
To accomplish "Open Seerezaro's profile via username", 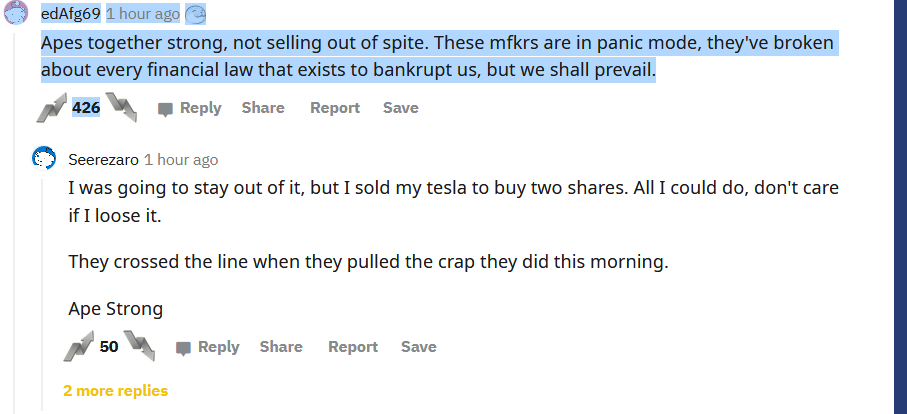I will (103, 160).
